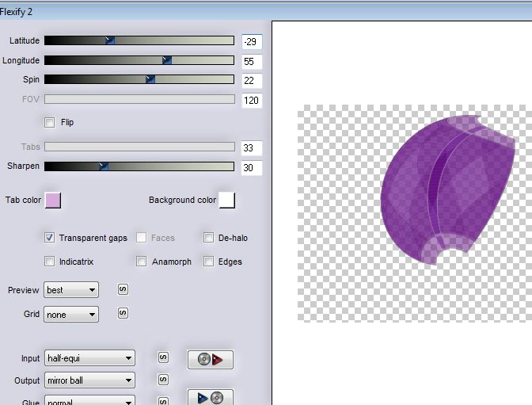532x405 pixels.
Task: Open the Input projection dropdown half-equi
Action: 89,358
